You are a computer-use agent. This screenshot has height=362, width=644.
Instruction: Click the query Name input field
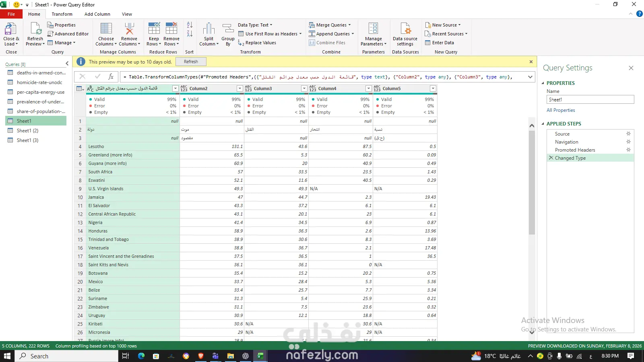tap(590, 99)
